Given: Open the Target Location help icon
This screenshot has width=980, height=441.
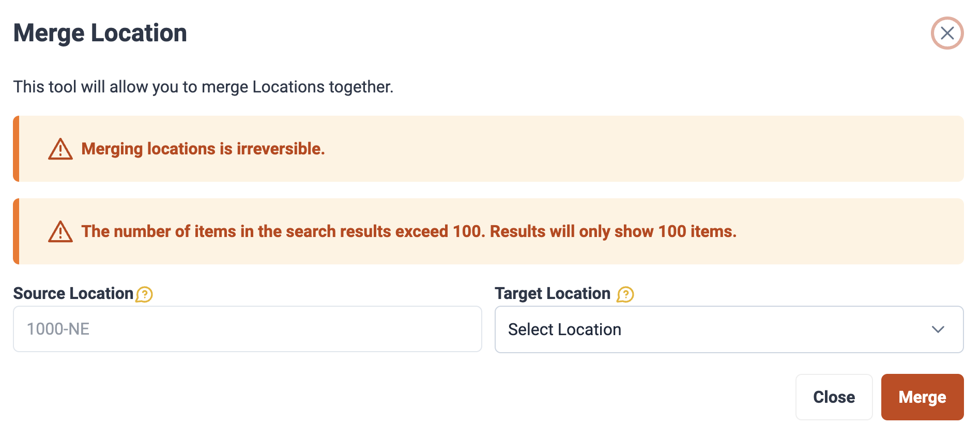Looking at the screenshot, I should pyautogui.click(x=625, y=294).
